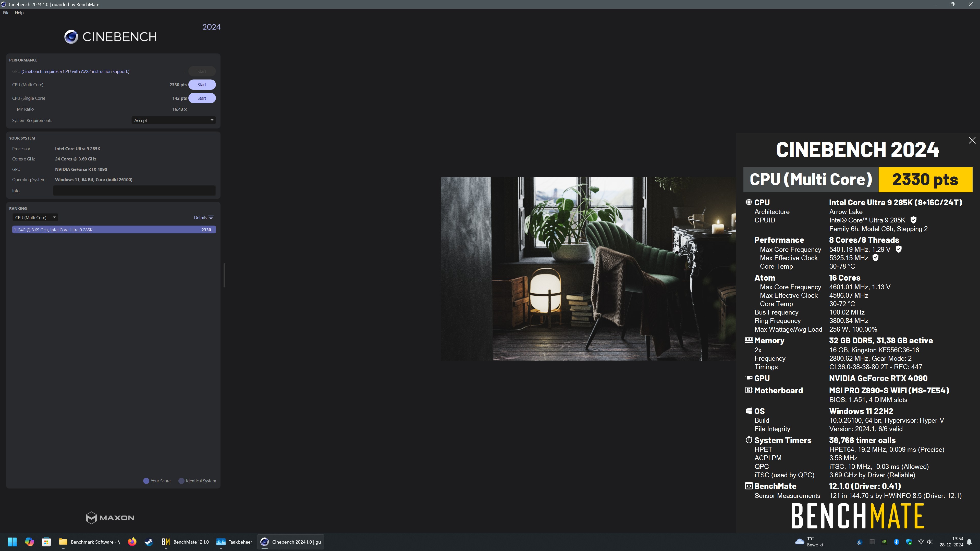Switch to BenchMate 12.1.0 taskbar window
980x551 pixels.
click(185, 542)
